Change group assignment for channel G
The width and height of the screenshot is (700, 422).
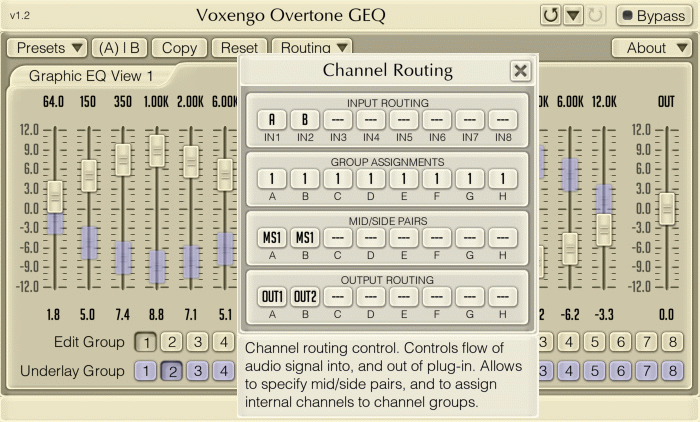(x=470, y=179)
